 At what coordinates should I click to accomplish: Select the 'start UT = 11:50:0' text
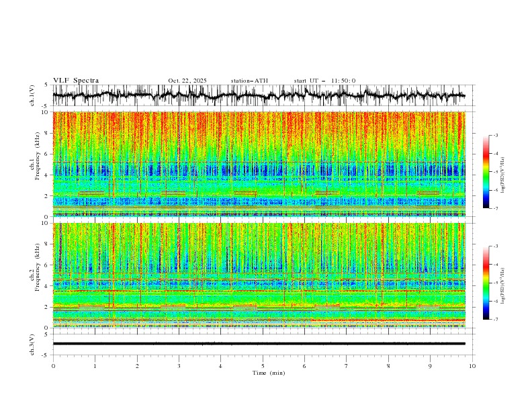pos(324,81)
